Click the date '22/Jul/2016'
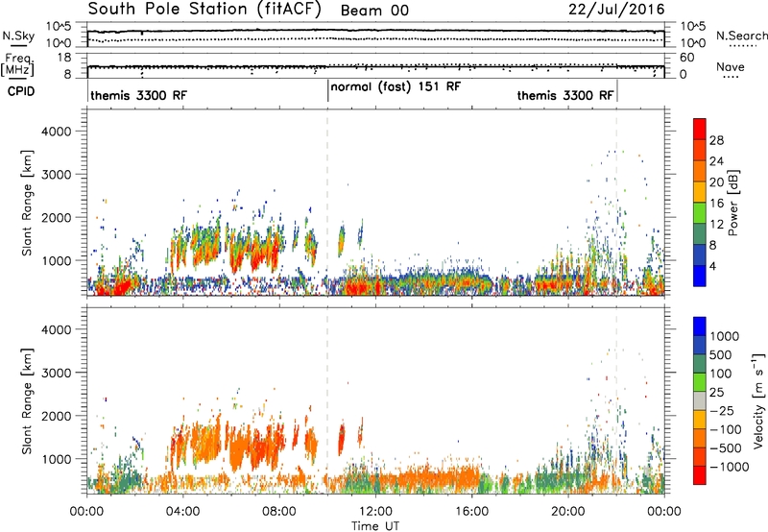768x532 pixels. (616, 10)
